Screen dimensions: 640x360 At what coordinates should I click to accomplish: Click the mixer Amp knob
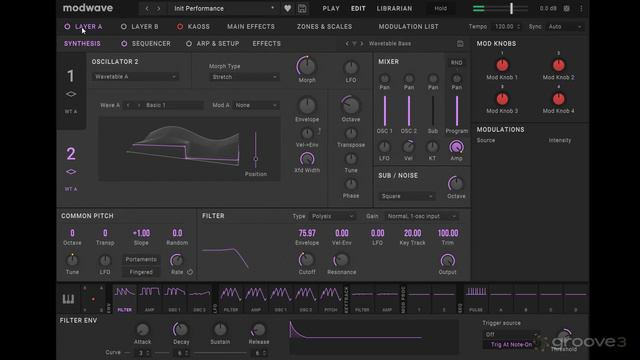(456, 147)
